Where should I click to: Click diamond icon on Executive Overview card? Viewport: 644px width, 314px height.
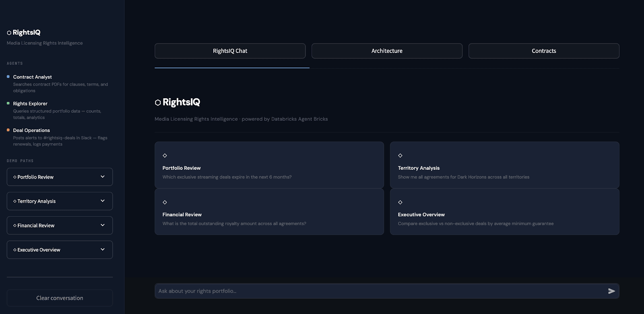[400, 202]
